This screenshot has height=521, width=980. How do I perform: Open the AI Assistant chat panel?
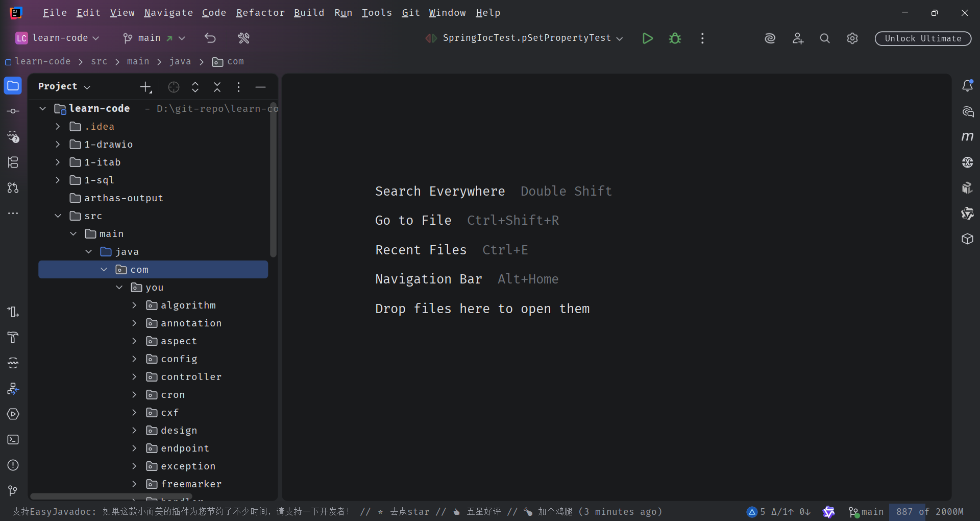click(967, 111)
